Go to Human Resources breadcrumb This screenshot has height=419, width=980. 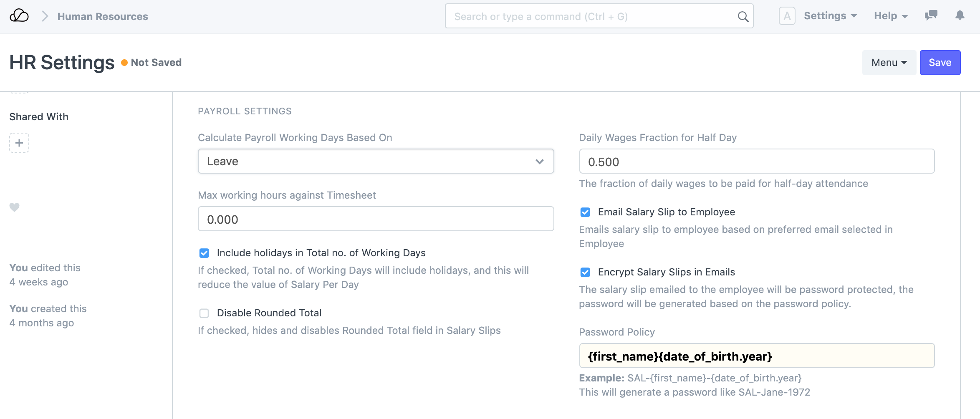click(x=103, y=16)
